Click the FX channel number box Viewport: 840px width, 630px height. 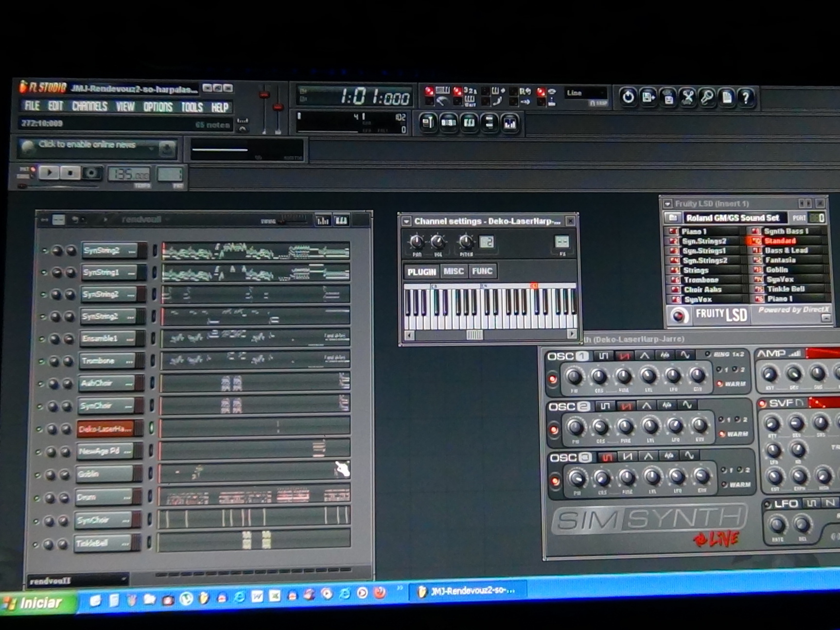coord(562,242)
